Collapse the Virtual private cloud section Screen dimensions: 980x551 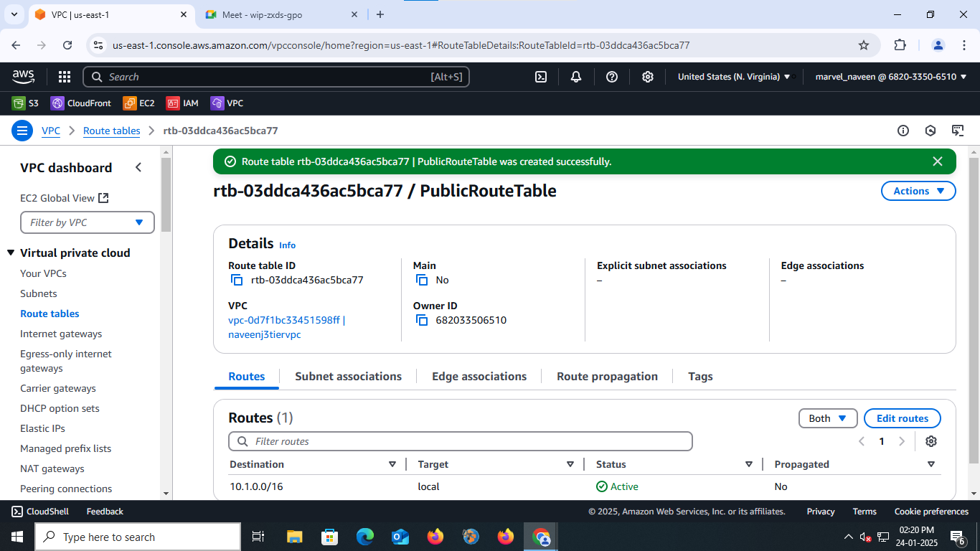11,253
